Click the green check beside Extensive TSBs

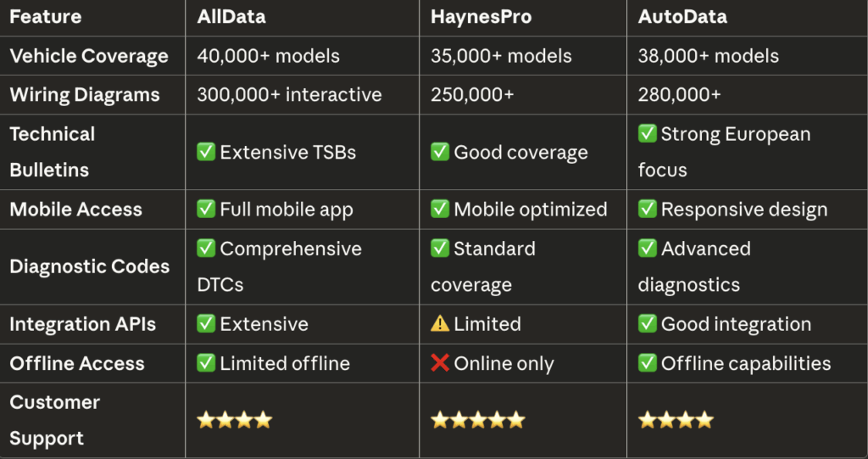pyautogui.click(x=206, y=152)
